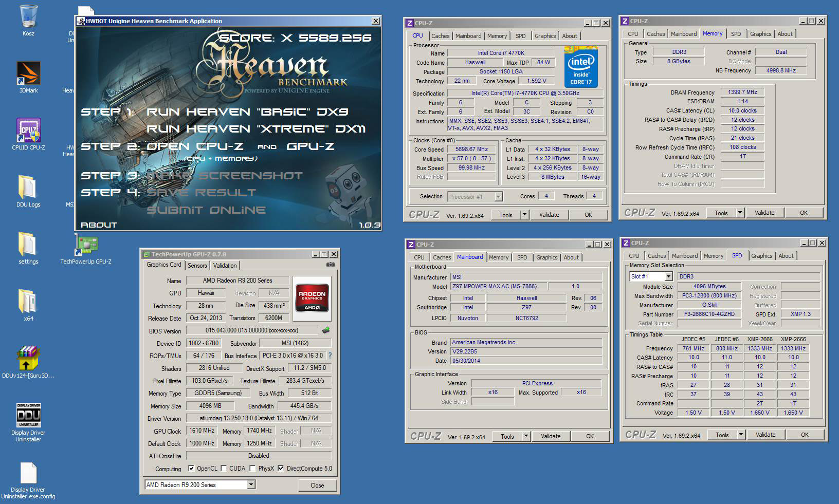Click the bus interface question mark icon

point(330,356)
